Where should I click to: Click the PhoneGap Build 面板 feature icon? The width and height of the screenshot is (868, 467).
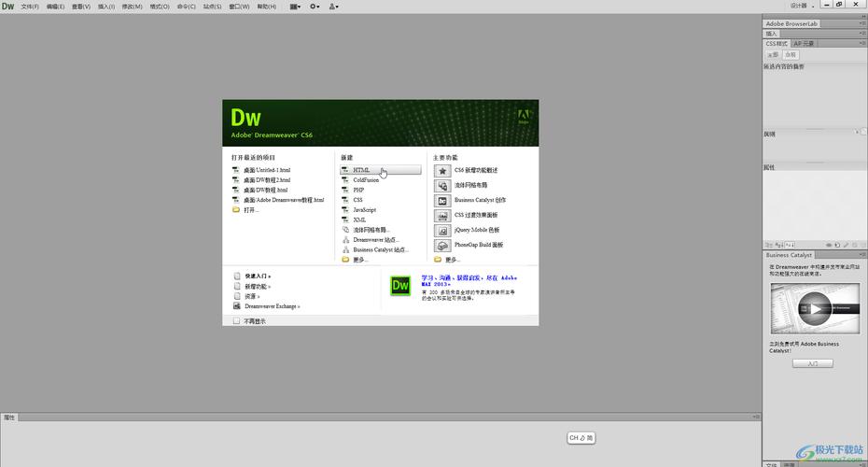(442, 245)
